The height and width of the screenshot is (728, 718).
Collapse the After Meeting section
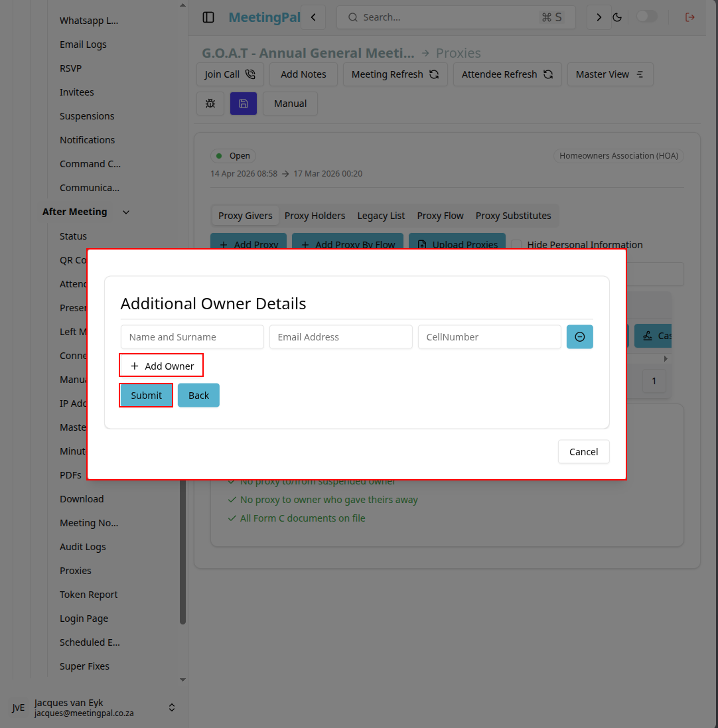pos(126,212)
